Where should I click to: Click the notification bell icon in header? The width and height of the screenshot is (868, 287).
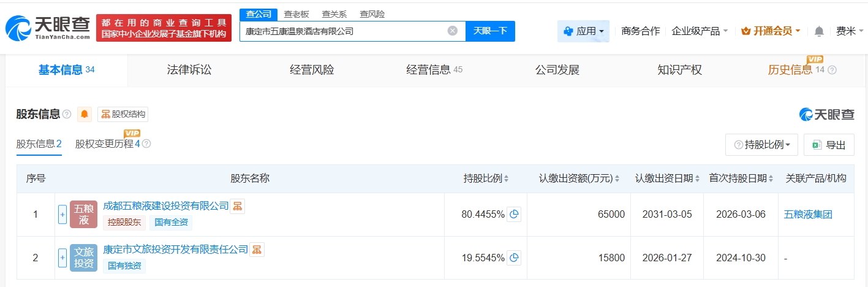(819, 31)
